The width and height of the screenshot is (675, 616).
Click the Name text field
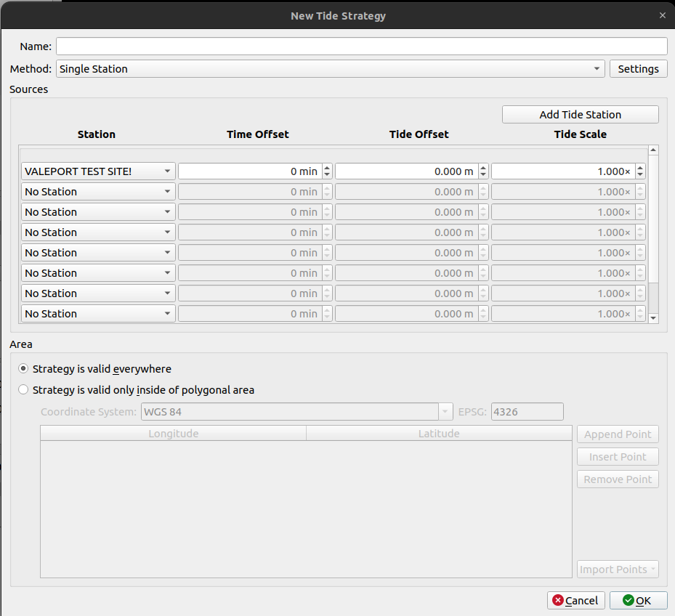coord(361,46)
